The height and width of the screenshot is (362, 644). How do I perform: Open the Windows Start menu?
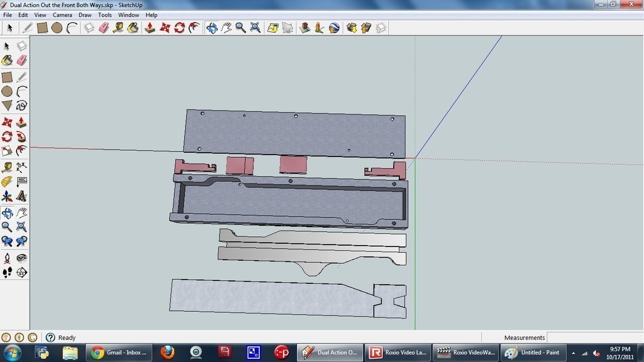point(12,352)
